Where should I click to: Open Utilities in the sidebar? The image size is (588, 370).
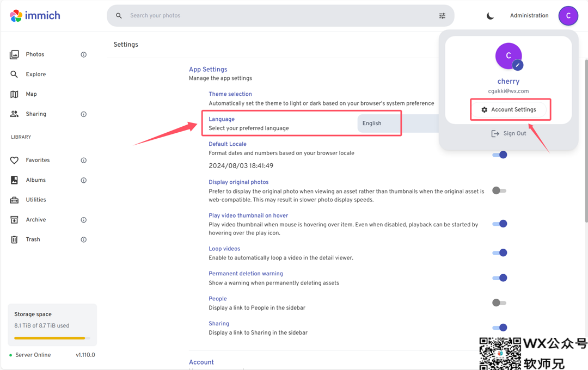click(36, 200)
